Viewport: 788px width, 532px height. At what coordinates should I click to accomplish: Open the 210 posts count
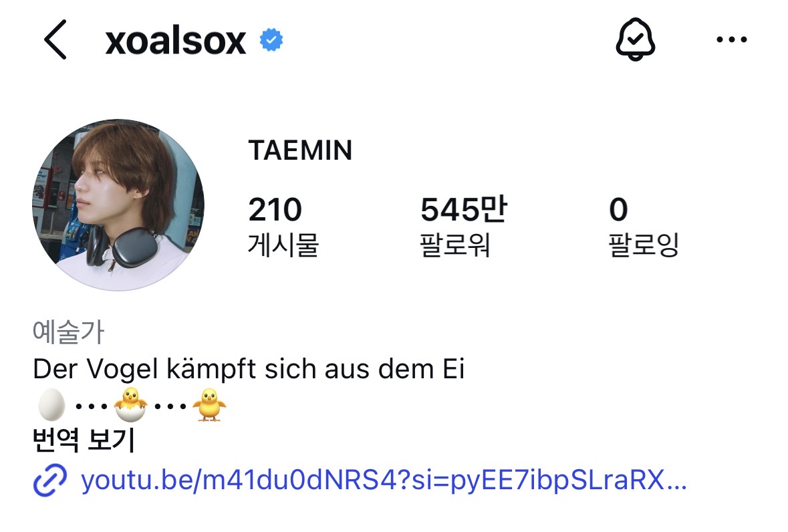coord(275,209)
